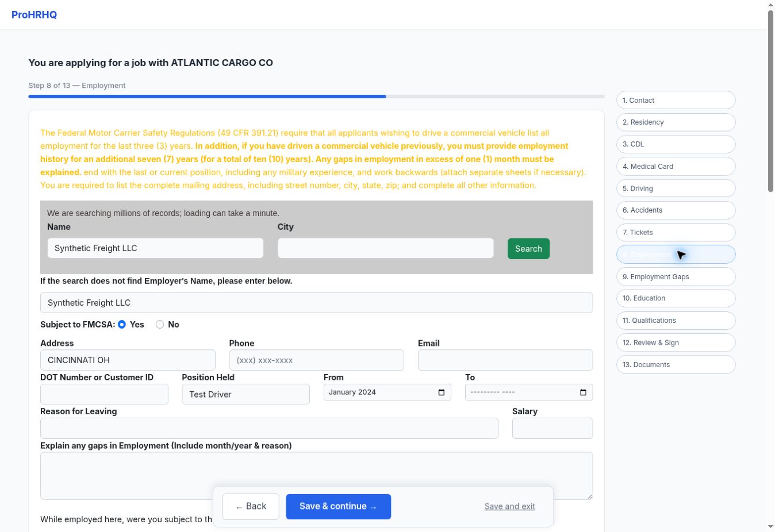The height and width of the screenshot is (532, 775).
Task: Focus the Salary field
Action: pyautogui.click(x=553, y=429)
